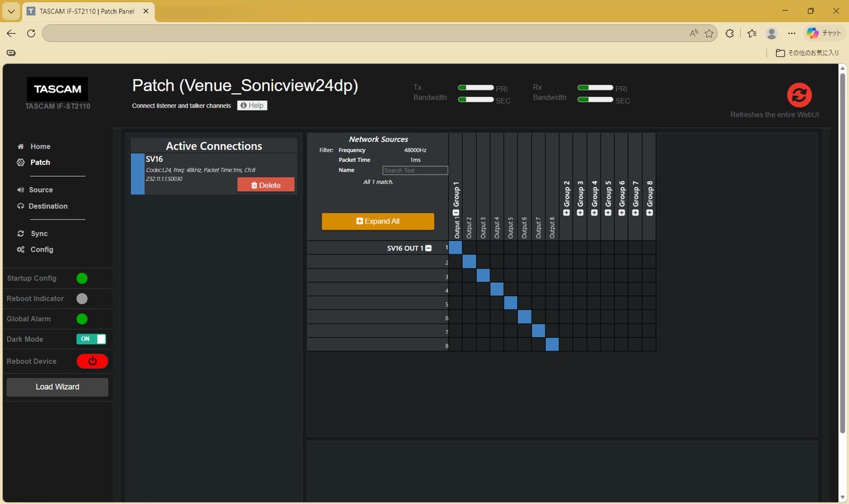Toggle crosspoint row 7 to Output 7
Viewport: 849px width, 504px height.
tap(538, 331)
